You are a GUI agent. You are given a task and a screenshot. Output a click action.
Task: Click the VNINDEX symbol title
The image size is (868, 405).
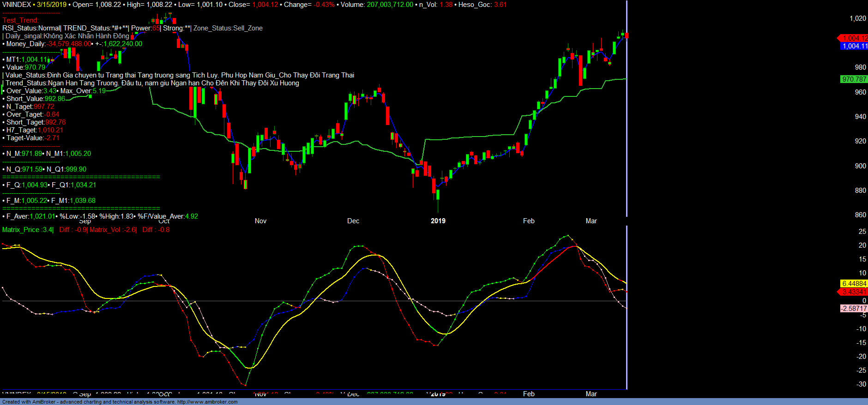click(x=17, y=5)
